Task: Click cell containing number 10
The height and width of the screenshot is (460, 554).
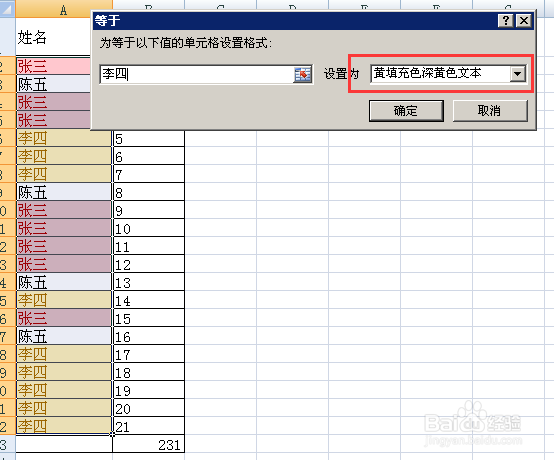Action: click(x=148, y=228)
